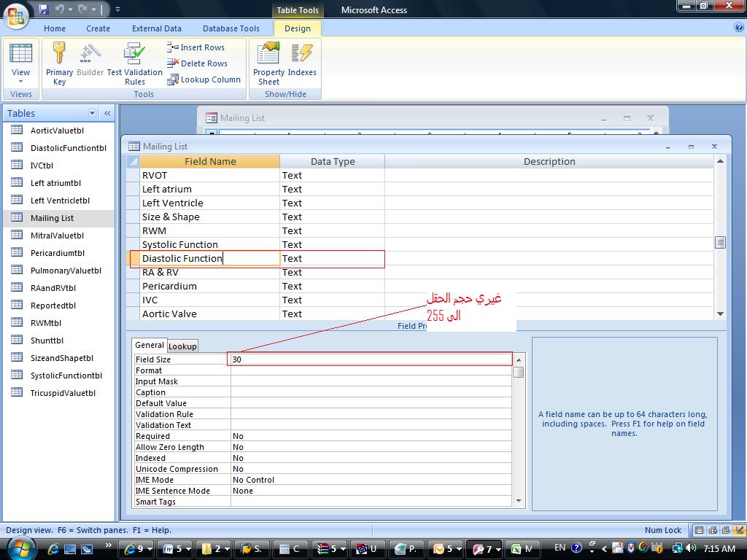Expand the Quick Launch overflow chevron
Image resolution: width=747 pixels, height=560 pixels.
pyautogui.click(x=108, y=545)
